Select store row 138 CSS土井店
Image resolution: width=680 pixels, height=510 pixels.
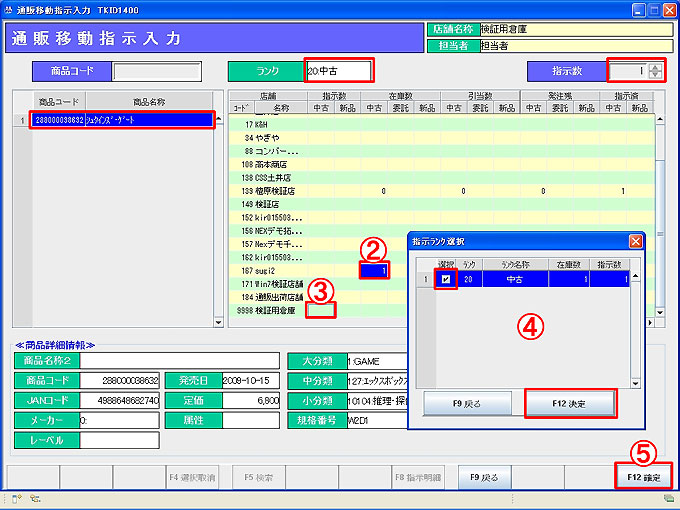[441, 178]
